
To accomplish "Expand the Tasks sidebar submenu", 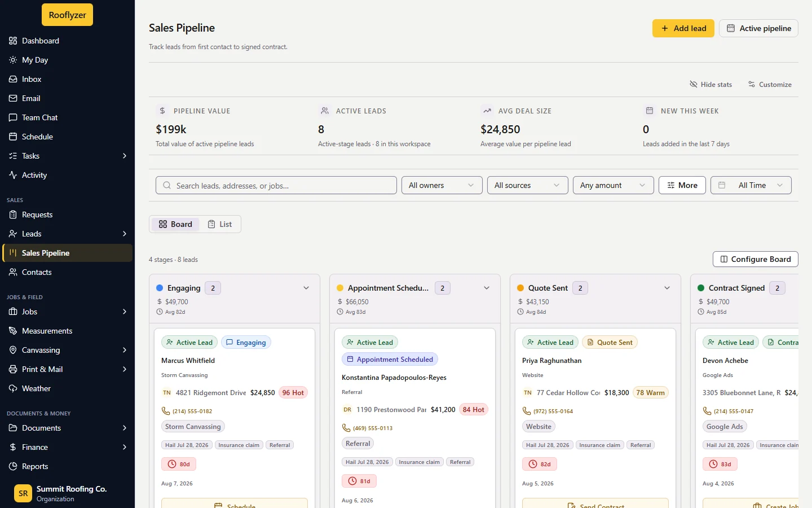I will click(125, 156).
